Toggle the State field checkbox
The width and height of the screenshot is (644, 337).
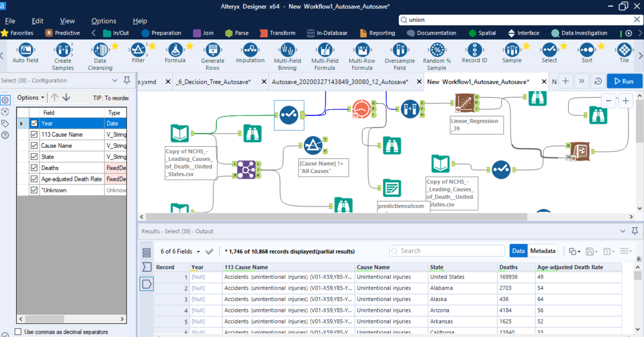pos(34,157)
